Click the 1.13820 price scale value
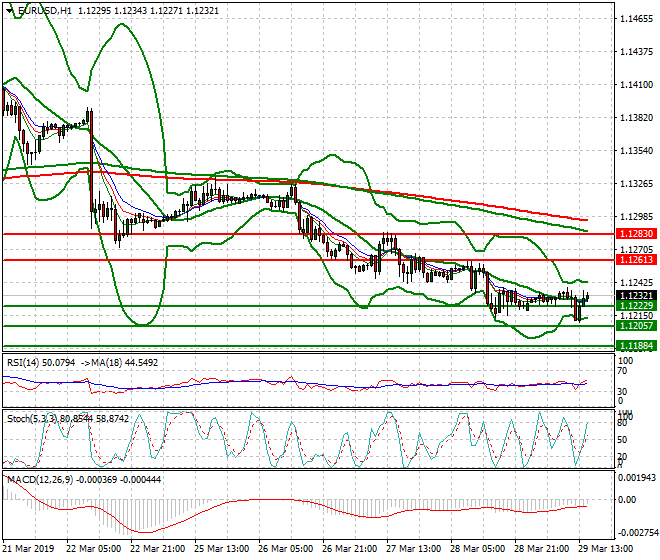Viewport: 660px width, 560px height. [x=636, y=117]
